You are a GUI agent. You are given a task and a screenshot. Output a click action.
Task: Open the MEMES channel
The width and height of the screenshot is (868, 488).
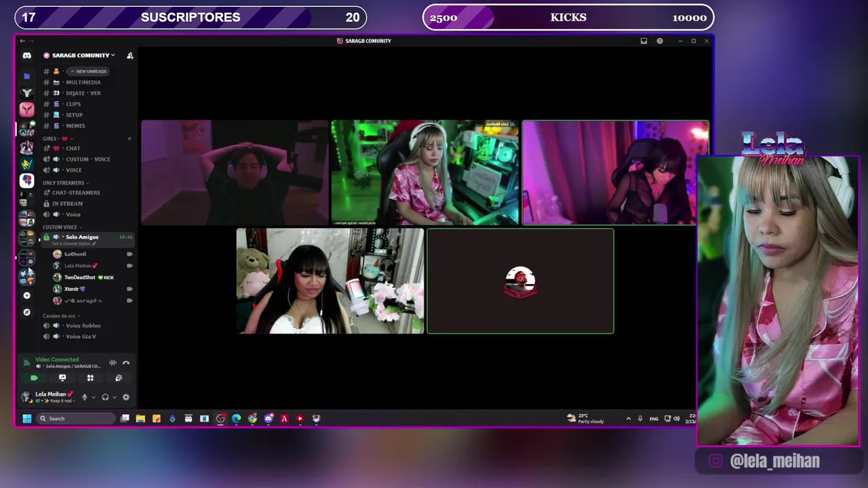(x=75, y=125)
